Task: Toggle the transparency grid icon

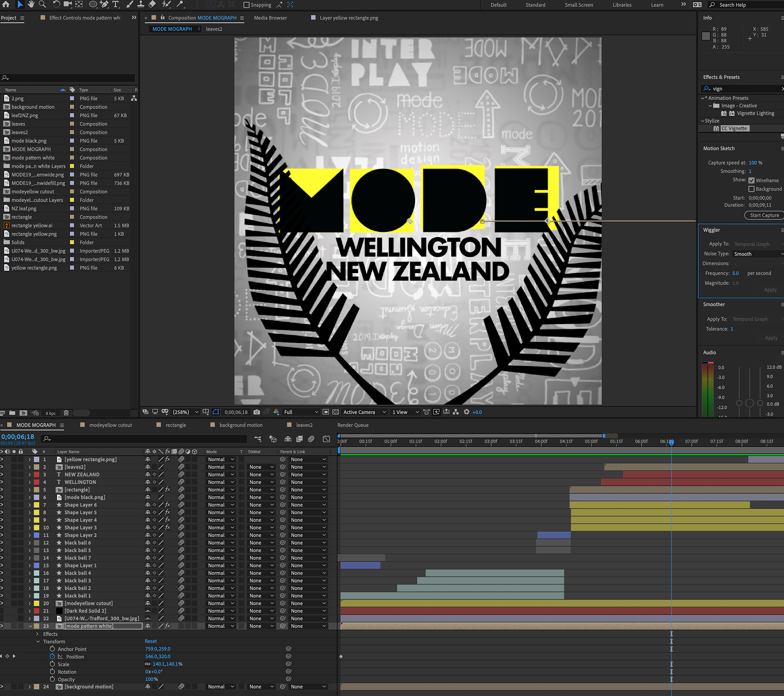Action: click(336, 412)
